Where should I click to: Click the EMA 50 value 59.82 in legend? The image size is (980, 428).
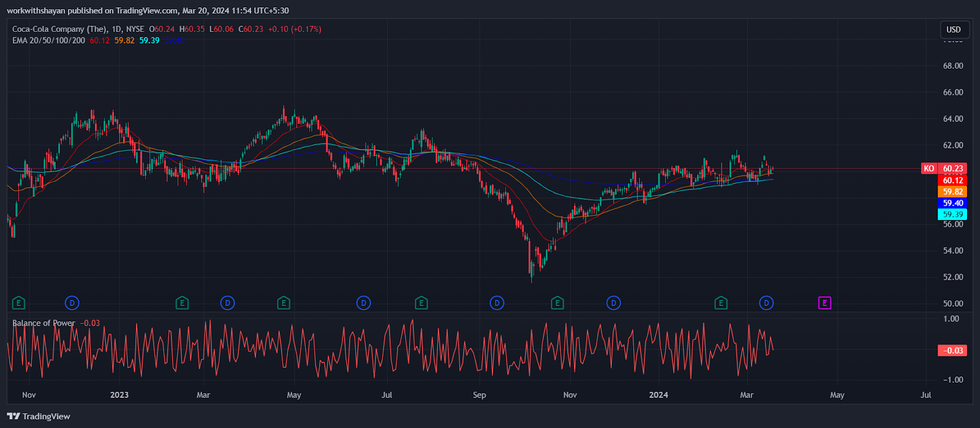[124, 40]
